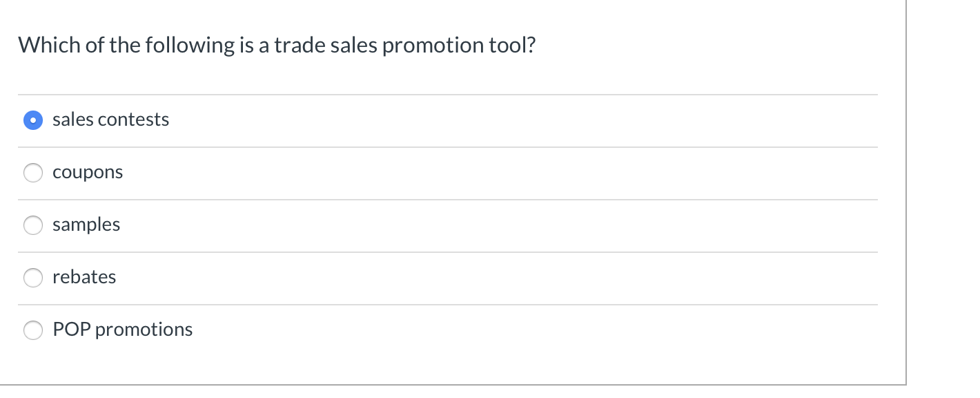980x398 pixels.
Task: Click the "POP promotions" answer label
Action: (x=123, y=330)
